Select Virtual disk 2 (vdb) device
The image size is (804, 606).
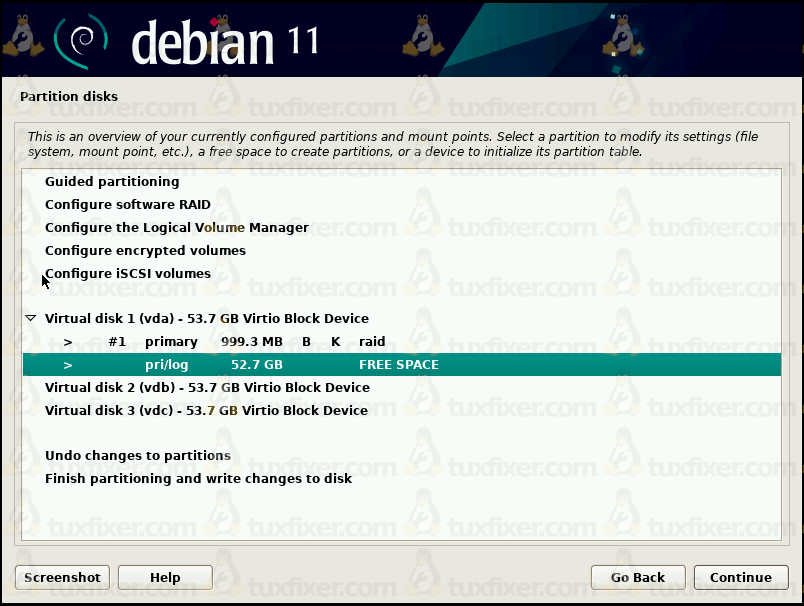click(x=206, y=388)
